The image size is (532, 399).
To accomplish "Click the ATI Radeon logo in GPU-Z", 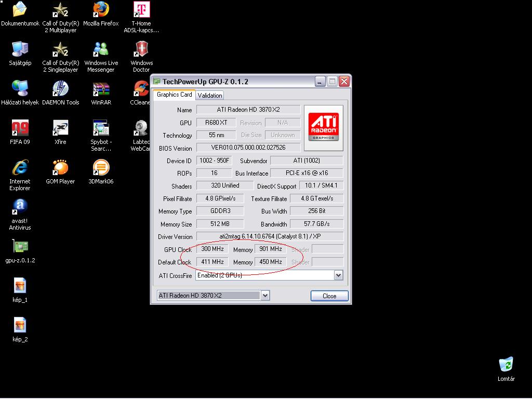I will 323,128.
